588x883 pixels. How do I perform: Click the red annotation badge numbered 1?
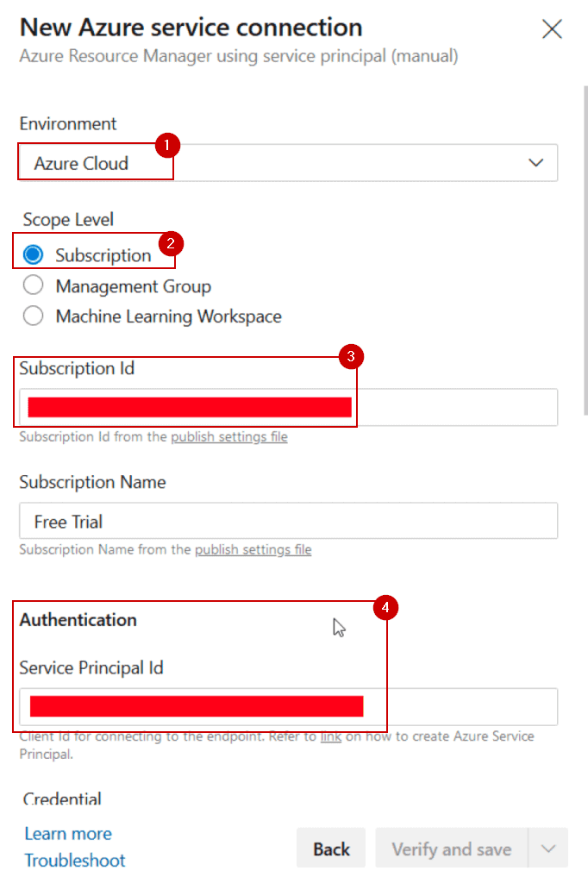click(166, 144)
